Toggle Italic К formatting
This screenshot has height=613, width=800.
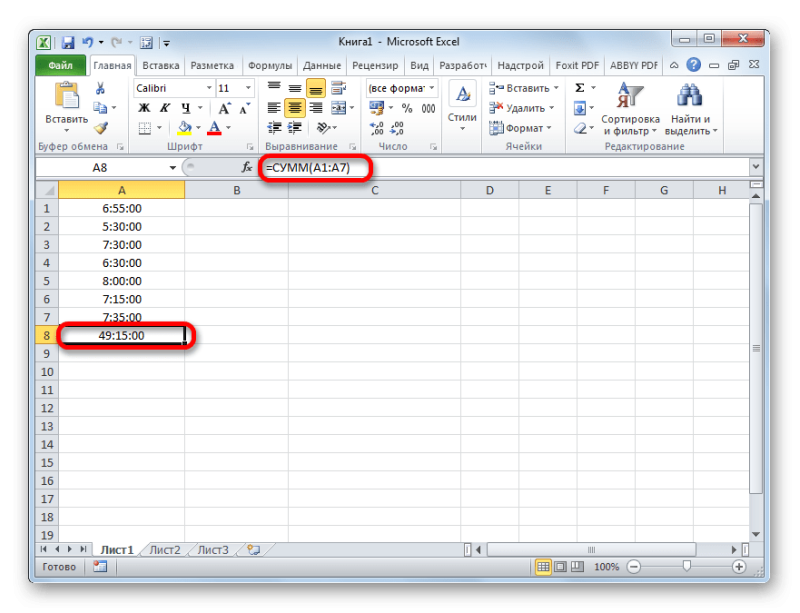click(x=164, y=109)
